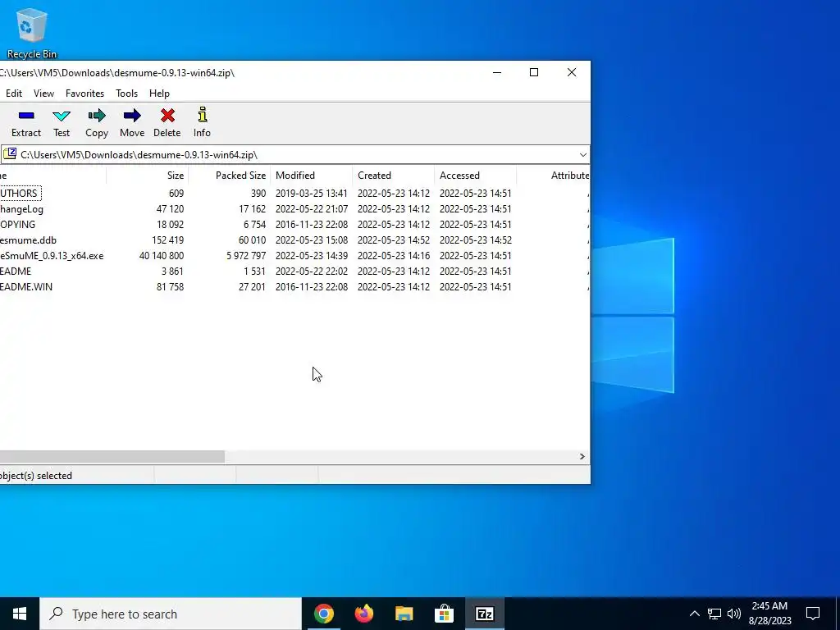The height and width of the screenshot is (630, 840).
Task: Open the View menu
Action: pos(44,94)
